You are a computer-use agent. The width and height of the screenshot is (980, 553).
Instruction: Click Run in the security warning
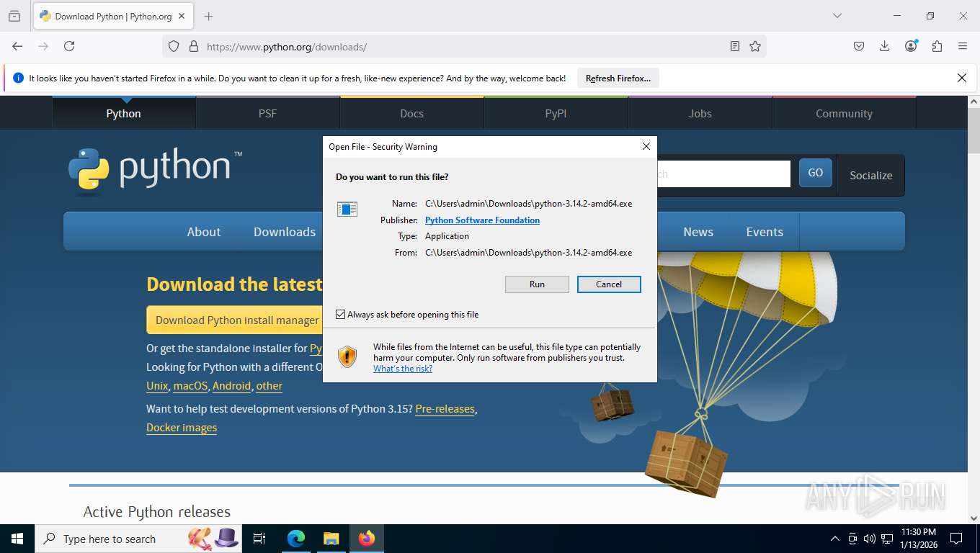tap(537, 284)
